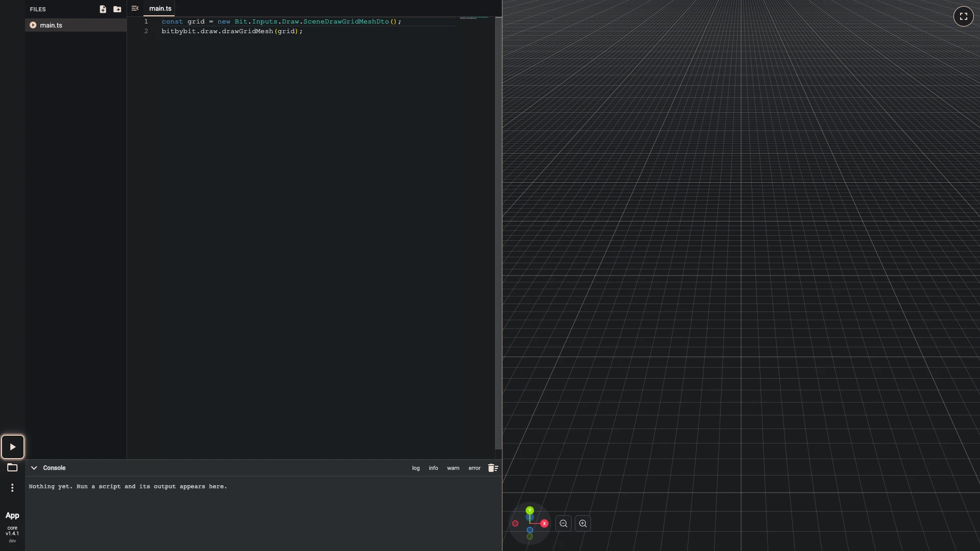This screenshot has height=551, width=980.
Task: Select main.ts in the file tree
Action: click(x=76, y=25)
